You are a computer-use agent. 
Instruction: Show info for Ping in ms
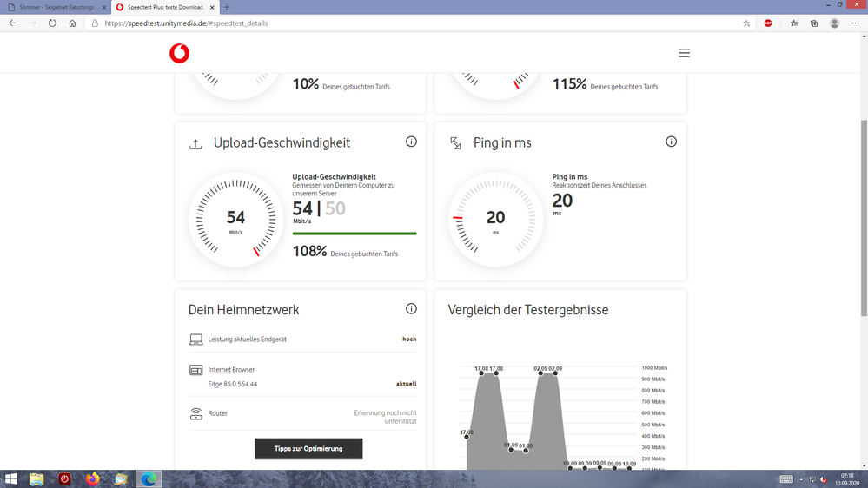[671, 142]
